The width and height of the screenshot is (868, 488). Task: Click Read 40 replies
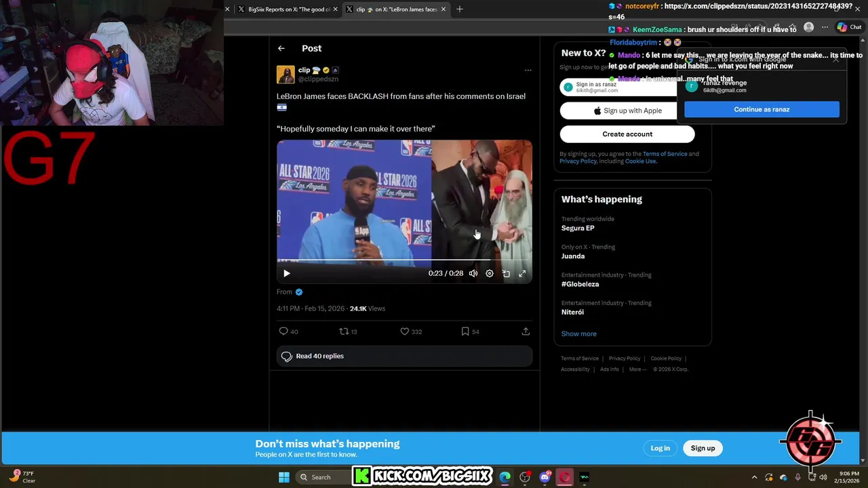click(404, 356)
